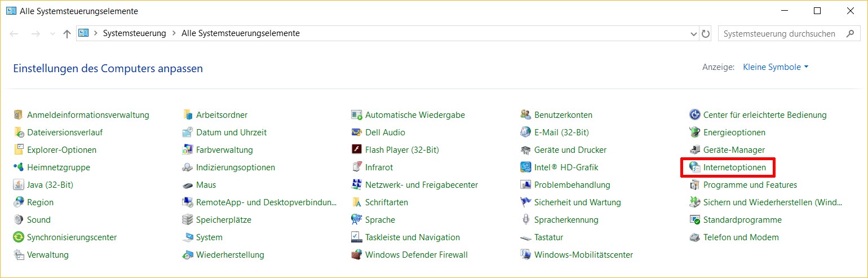The width and height of the screenshot is (868, 278).
Task: Open the Energieoptionen battery icon
Action: (x=694, y=133)
